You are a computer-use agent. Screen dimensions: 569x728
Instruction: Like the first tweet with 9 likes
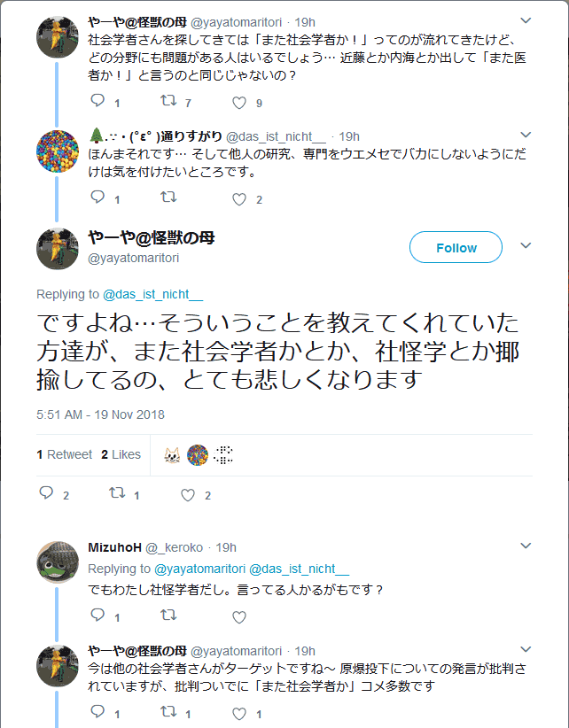click(238, 103)
